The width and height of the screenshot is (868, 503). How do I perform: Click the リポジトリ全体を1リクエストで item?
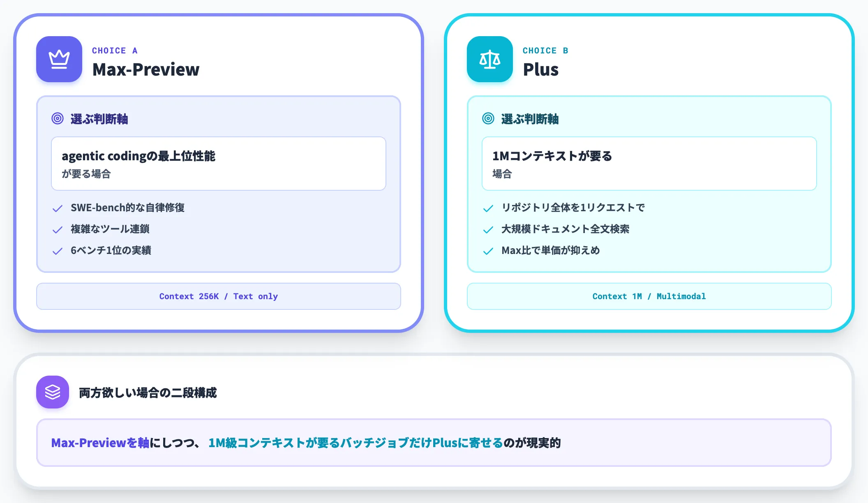[x=573, y=208]
